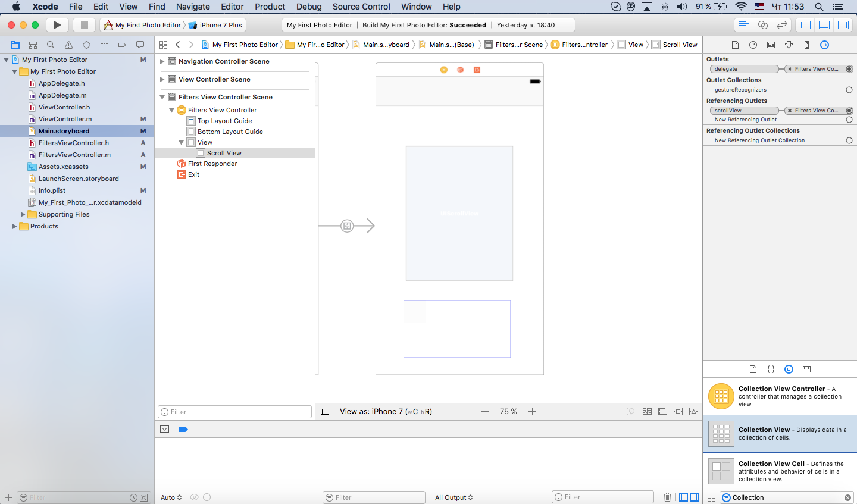The width and height of the screenshot is (857, 504).
Task: Hide the debug area via the arrow button
Action: 165,429
